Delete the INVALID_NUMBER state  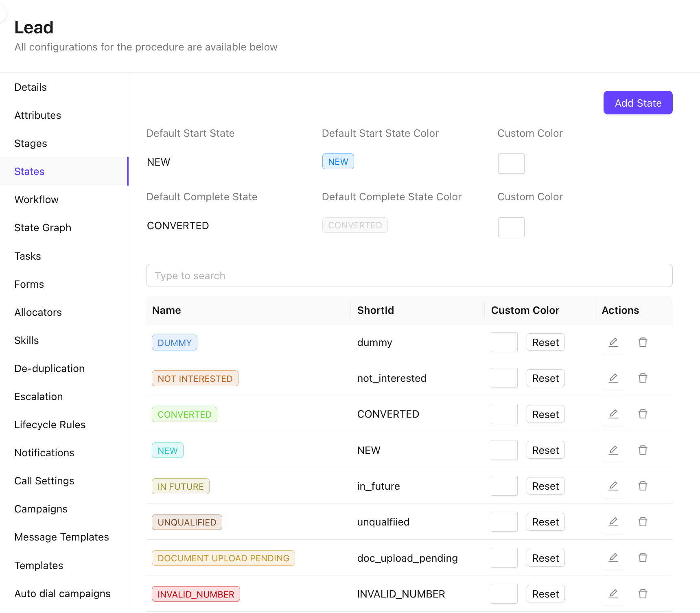tap(643, 594)
